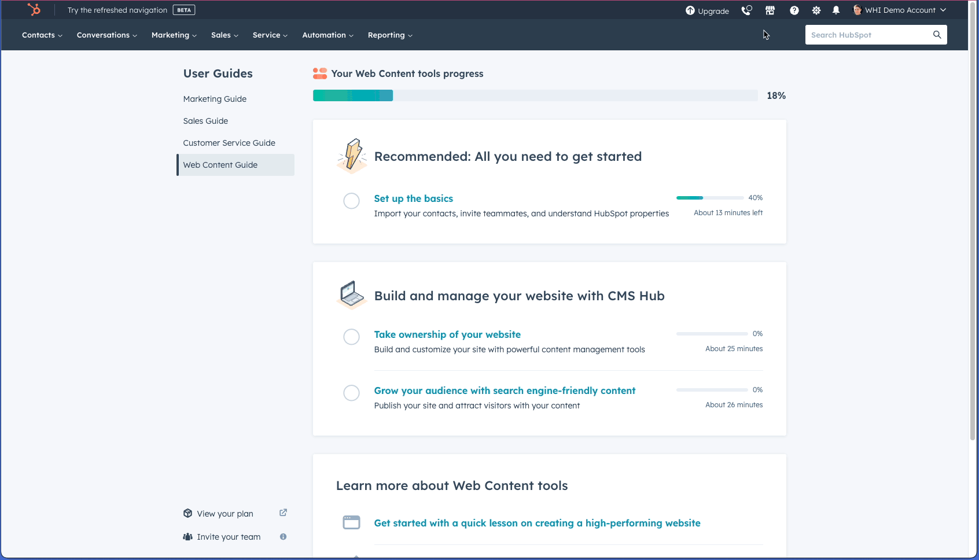The height and width of the screenshot is (560, 979).
Task: Open the Settings gear icon
Action: coord(816,10)
